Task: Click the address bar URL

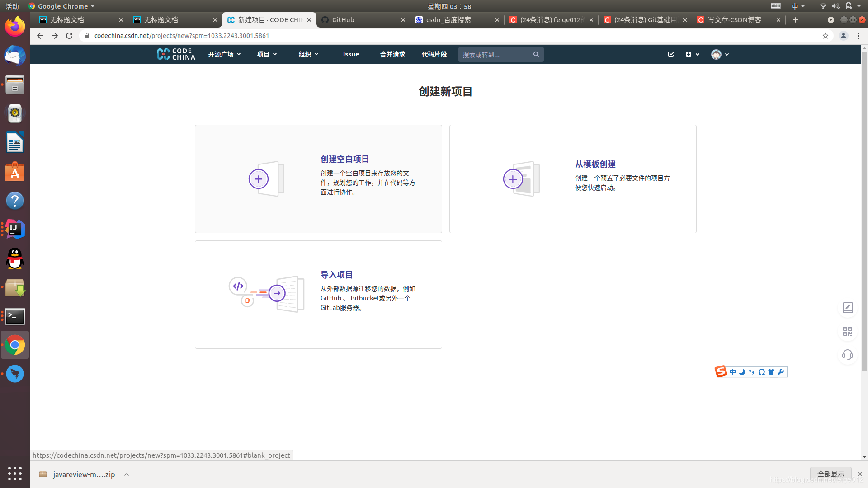Action: pos(182,36)
